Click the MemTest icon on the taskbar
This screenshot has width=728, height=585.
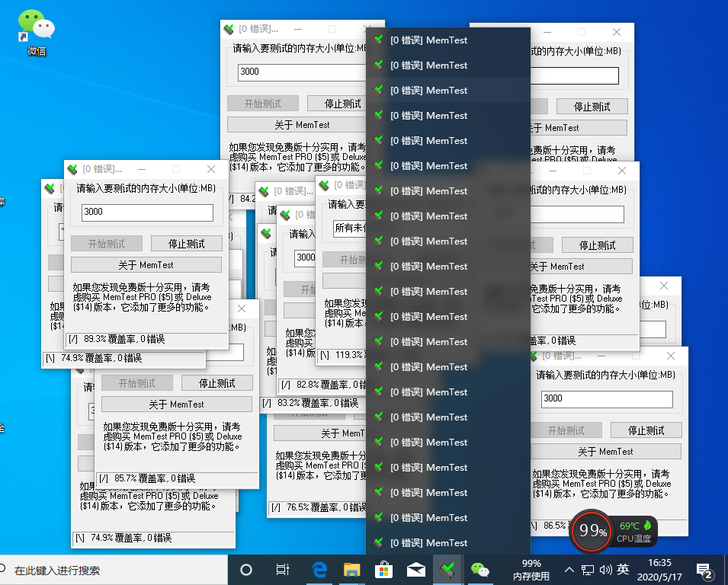click(447, 570)
